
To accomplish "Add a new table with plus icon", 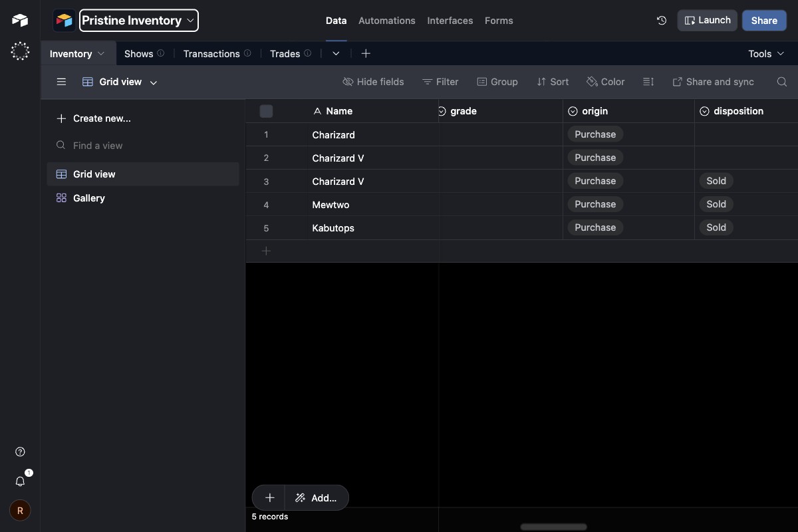I will point(366,53).
